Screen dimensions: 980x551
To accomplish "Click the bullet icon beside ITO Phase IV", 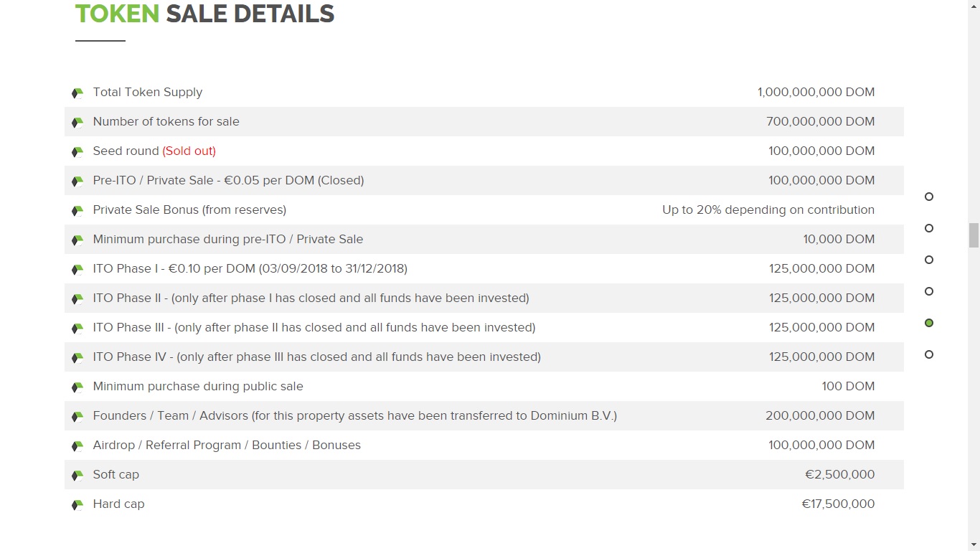I will 77,358.
